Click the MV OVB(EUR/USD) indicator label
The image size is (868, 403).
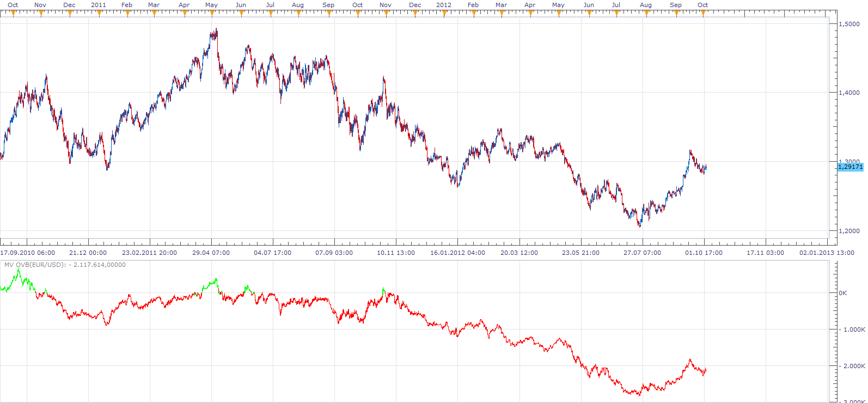pos(65,265)
